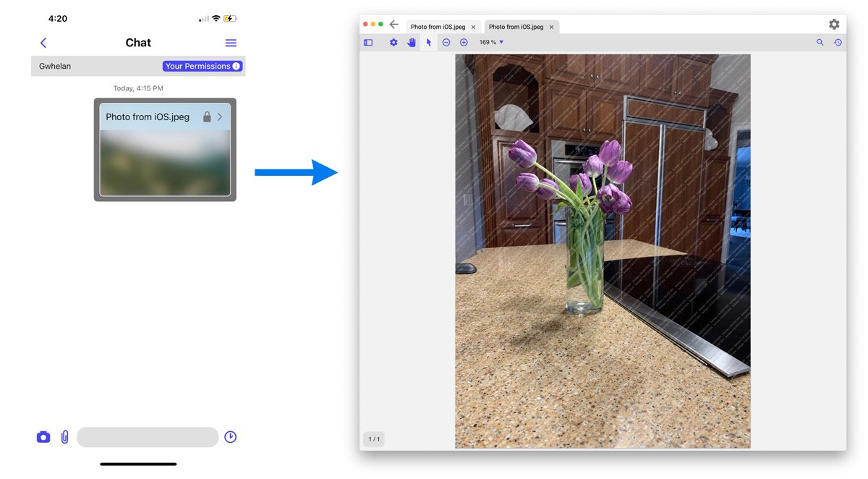Tap the camera icon in the chat bar
This screenshot has height=479, width=868.
tap(43, 437)
